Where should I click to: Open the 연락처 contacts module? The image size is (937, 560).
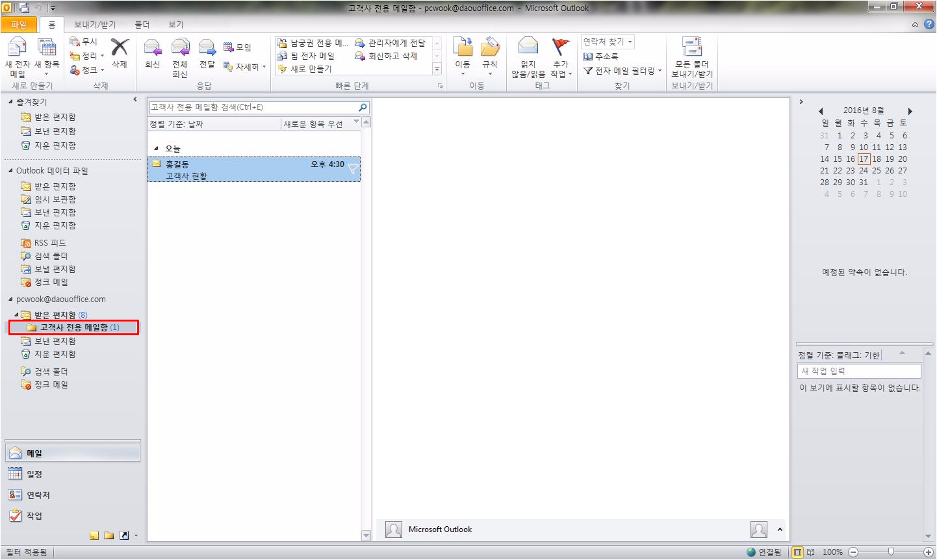click(x=73, y=495)
